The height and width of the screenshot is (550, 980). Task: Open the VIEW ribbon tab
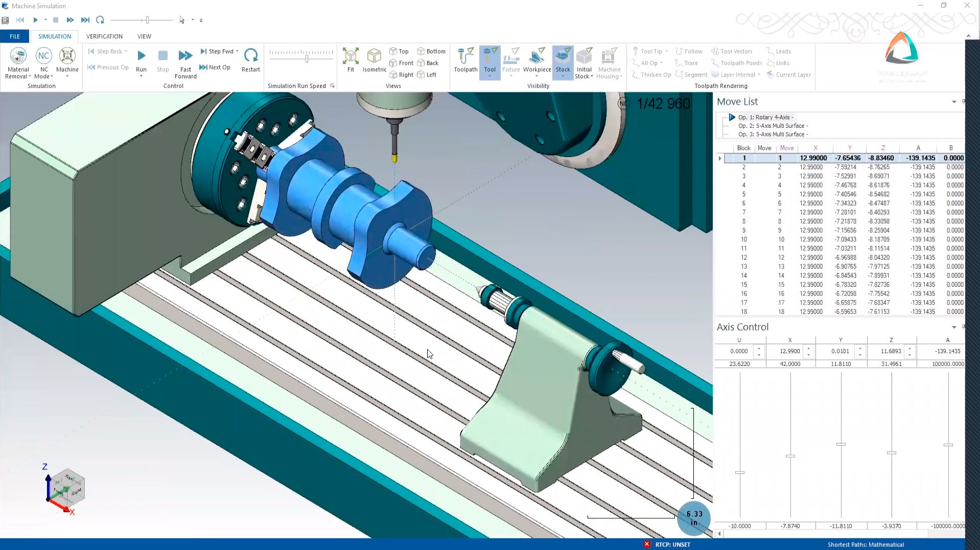point(144,36)
